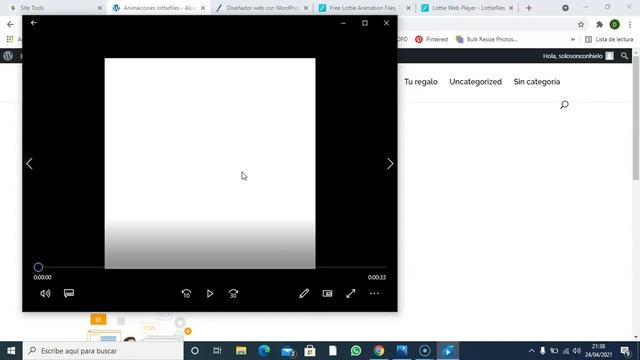Open Tu regalo menu item
The height and width of the screenshot is (360, 640).
(x=421, y=82)
